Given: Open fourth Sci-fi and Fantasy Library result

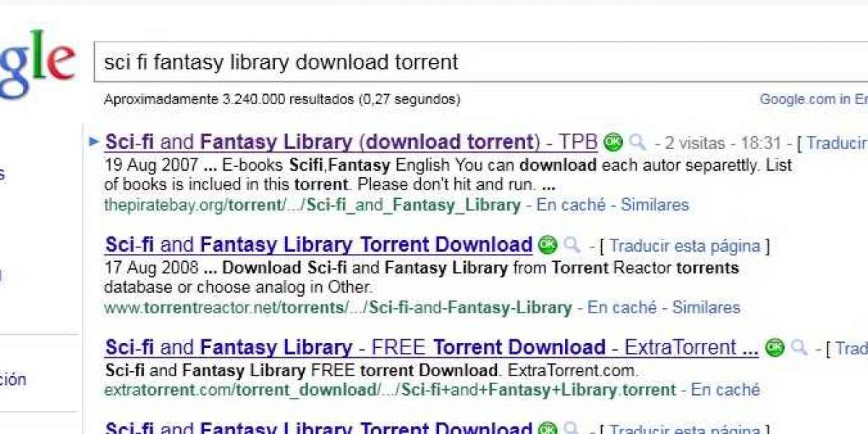Looking at the screenshot, I should (319, 427).
